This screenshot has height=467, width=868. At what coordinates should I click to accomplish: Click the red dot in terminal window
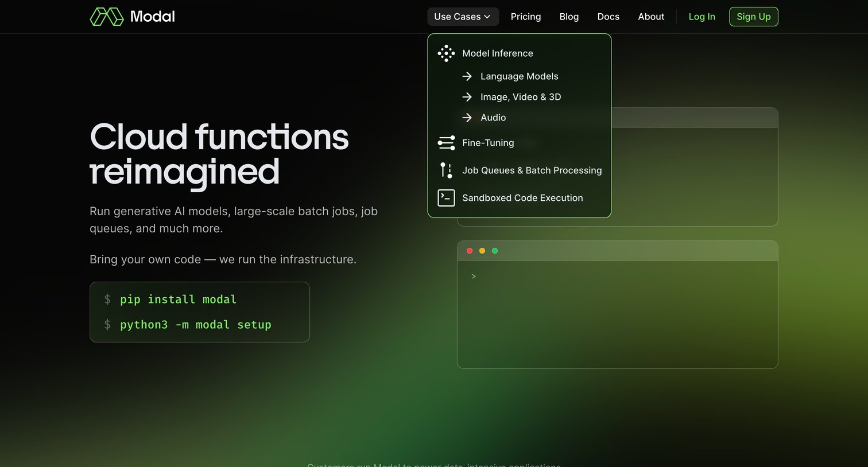click(470, 251)
